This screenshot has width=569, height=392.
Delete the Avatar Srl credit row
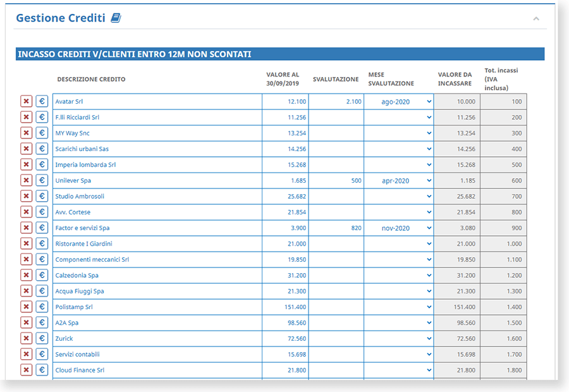coord(26,101)
